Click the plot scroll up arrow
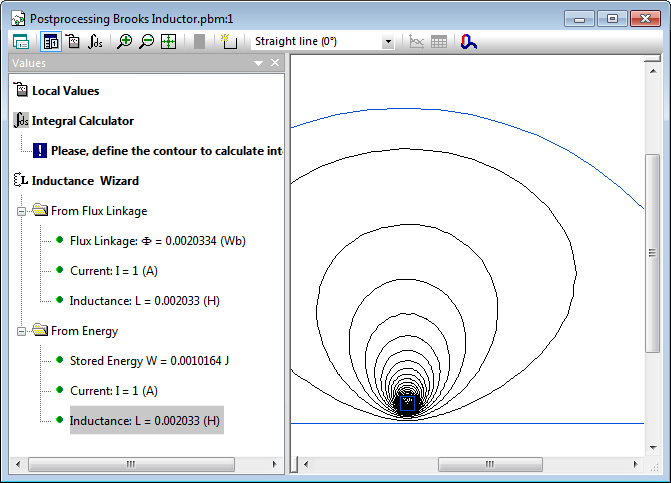 pos(653,71)
